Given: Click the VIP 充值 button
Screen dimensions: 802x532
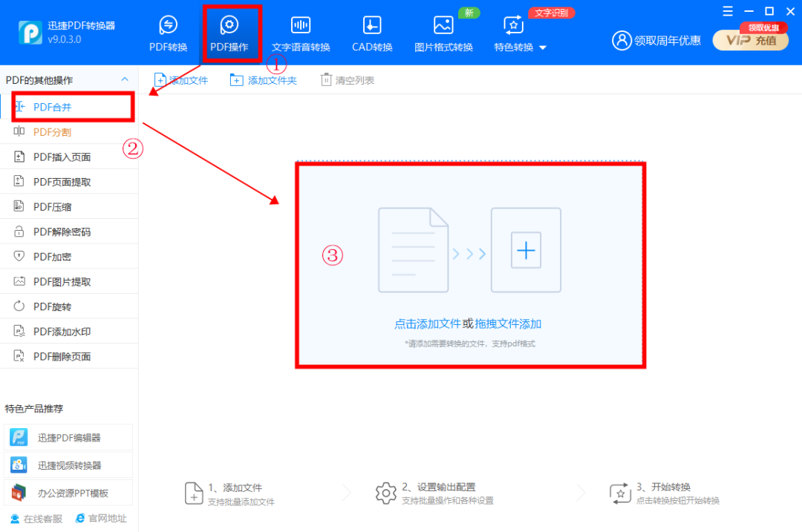Looking at the screenshot, I should [750, 41].
